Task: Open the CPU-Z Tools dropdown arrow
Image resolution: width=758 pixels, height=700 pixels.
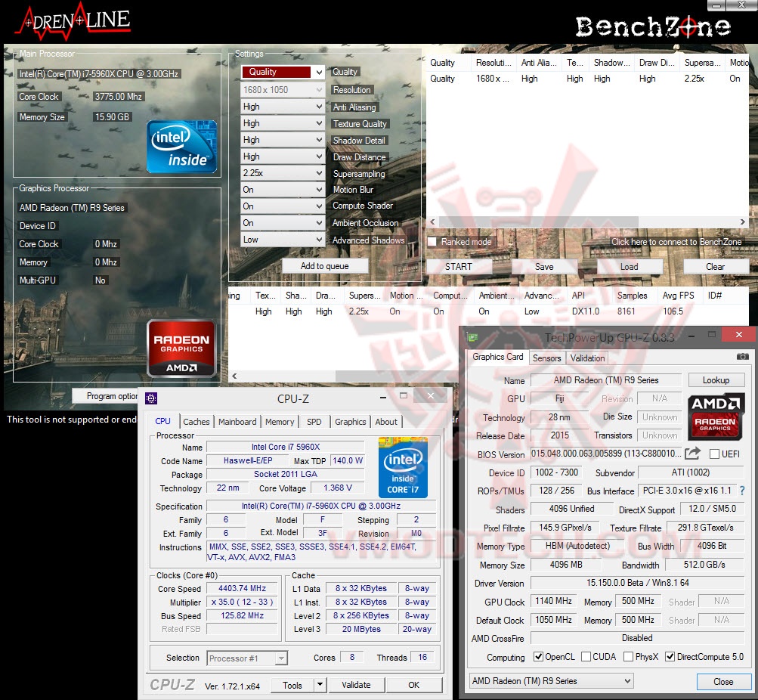Action: tap(320, 685)
